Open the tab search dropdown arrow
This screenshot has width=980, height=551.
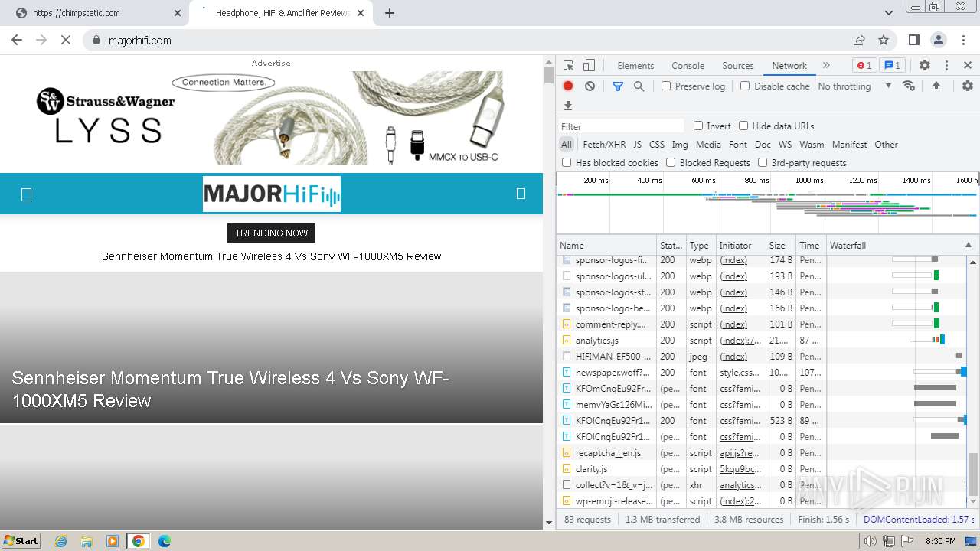[889, 13]
